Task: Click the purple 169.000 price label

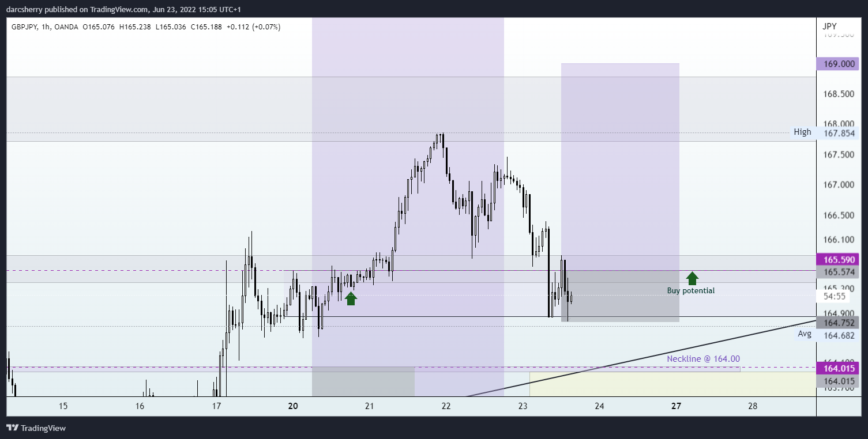Action: pyautogui.click(x=838, y=64)
